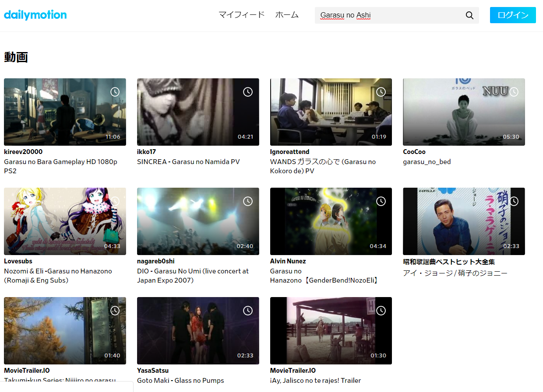Open the 昭和歌謡曲ベストヒット大全集 channel
The height and width of the screenshot is (392, 543).
coord(449,262)
